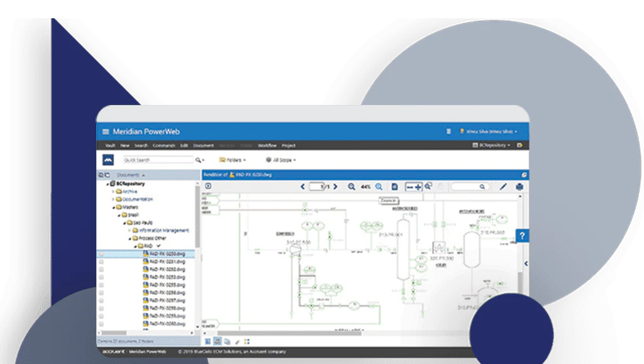Open the Edit menu

point(184,146)
